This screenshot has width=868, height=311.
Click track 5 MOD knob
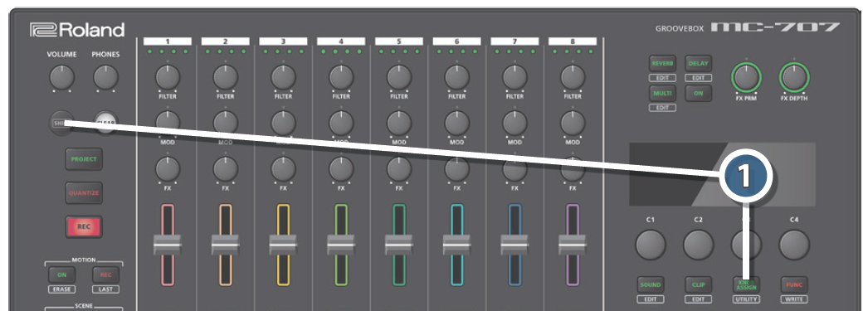[x=398, y=123]
